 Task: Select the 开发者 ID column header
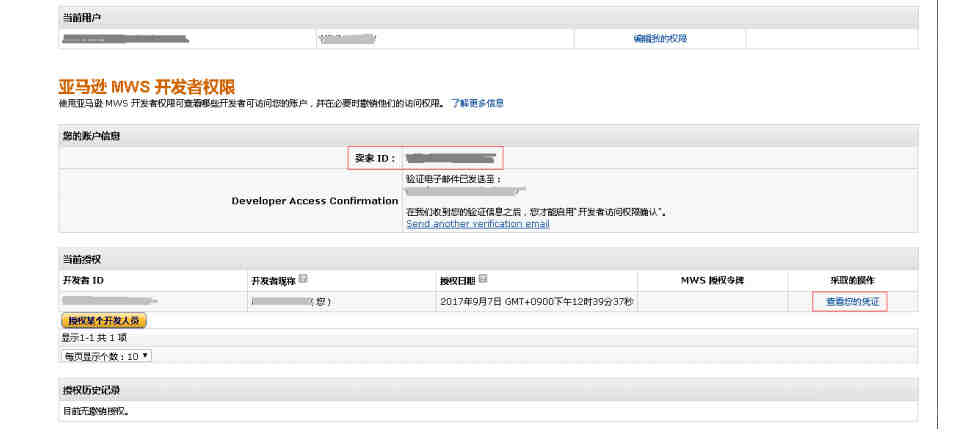point(83,281)
